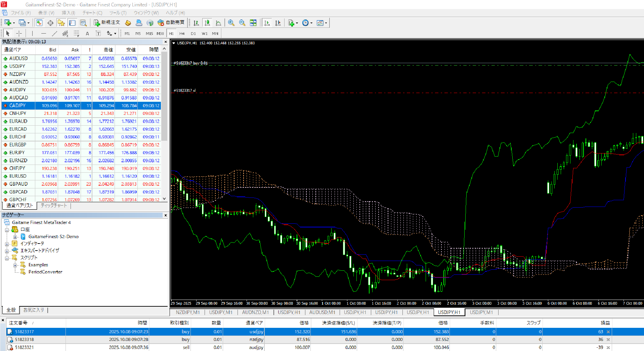644x351 pixels.
Task: Click the zoom in magnifier icon
Action: click(x=231, y=23)
